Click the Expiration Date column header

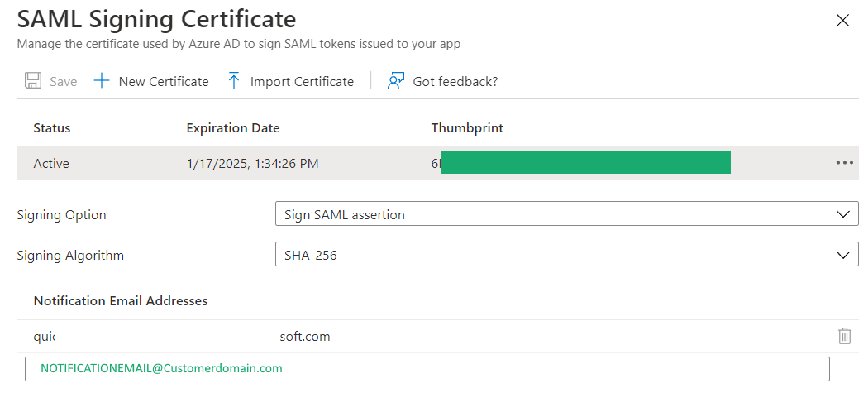(x=233, y=128)
